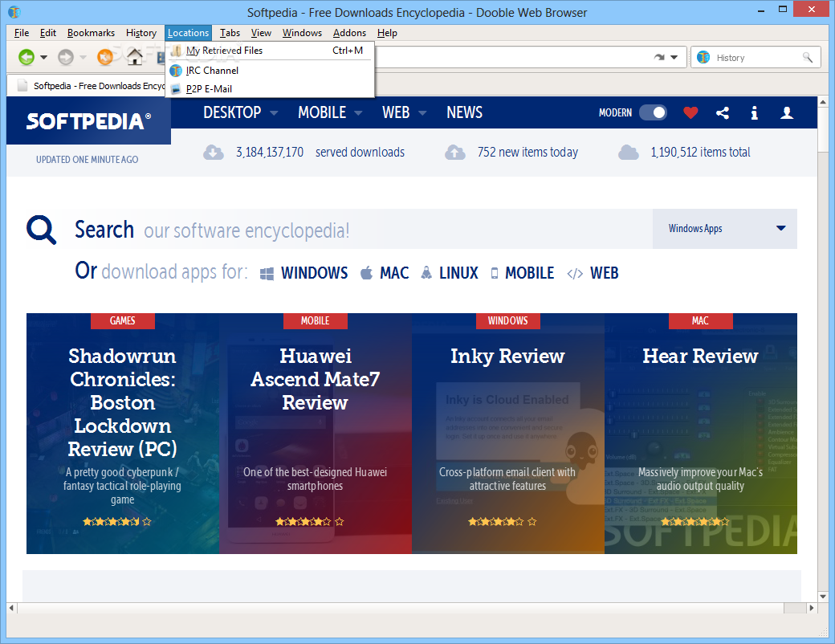Screen dimensions: 835x644
Task: Choose P2P E-Mail from Locations menu
Action: tap(270, 89)
